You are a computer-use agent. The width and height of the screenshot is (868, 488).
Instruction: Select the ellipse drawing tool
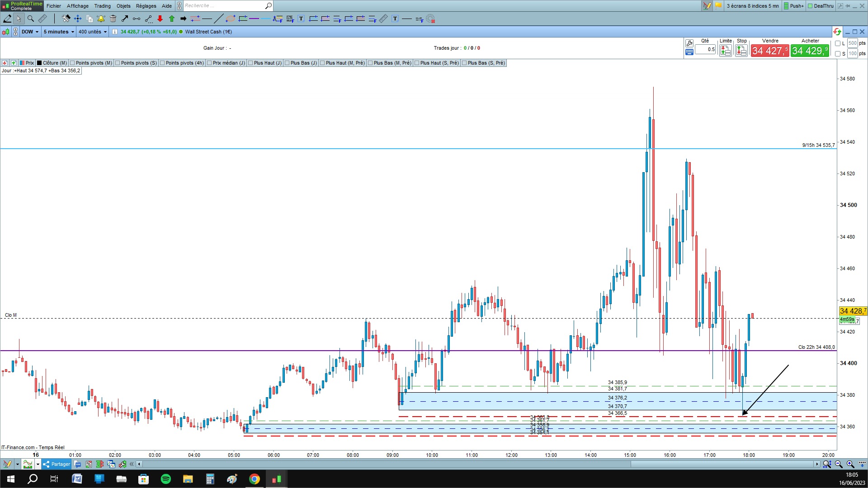pyautogui.click(x=231, y=19)
